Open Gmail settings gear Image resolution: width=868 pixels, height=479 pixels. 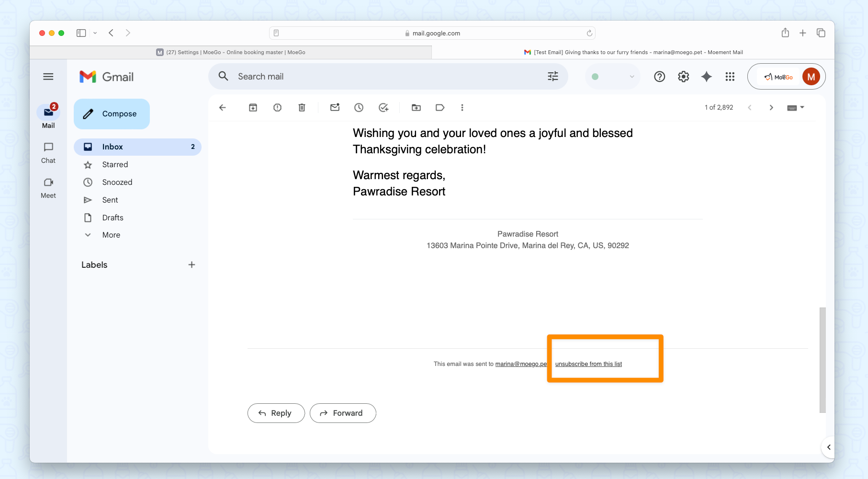(683, 77)
